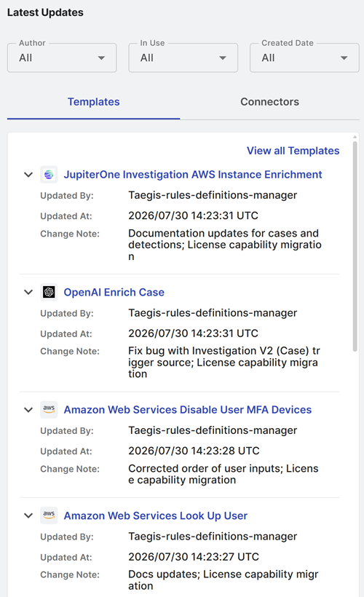Viewport: 364px width, 597px height.
Task: Open Amazon Web Services Look Up User
Action: [155, 515]
